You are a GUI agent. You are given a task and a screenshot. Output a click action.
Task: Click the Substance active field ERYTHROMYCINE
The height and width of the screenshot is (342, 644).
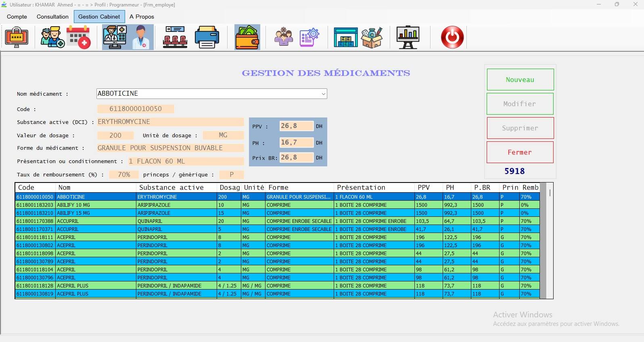tap(170, 122)
